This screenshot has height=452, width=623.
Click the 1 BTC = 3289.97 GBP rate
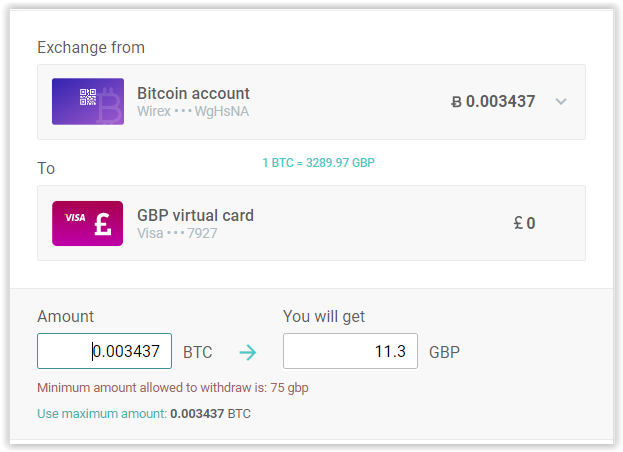(318, 163)
